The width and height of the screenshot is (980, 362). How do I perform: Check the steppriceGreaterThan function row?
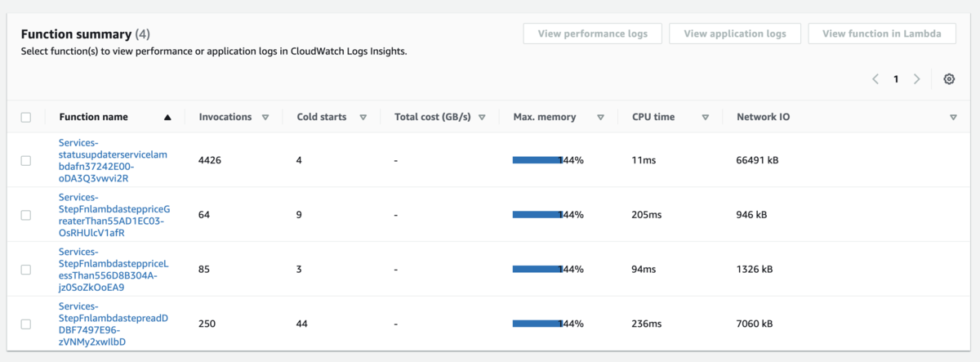coord(26,215)
